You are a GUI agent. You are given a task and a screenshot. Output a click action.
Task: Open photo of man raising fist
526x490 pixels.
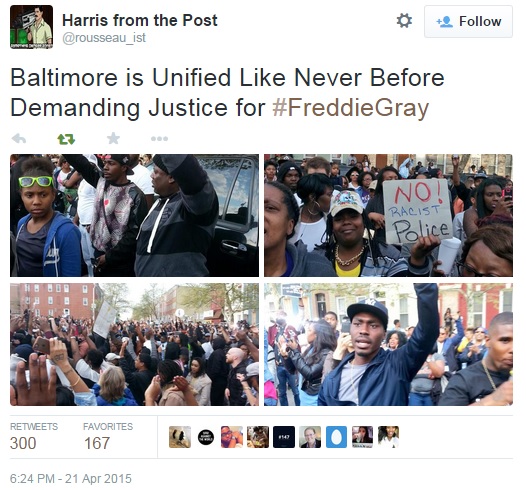pyautogui.click(x=388, y=344)
